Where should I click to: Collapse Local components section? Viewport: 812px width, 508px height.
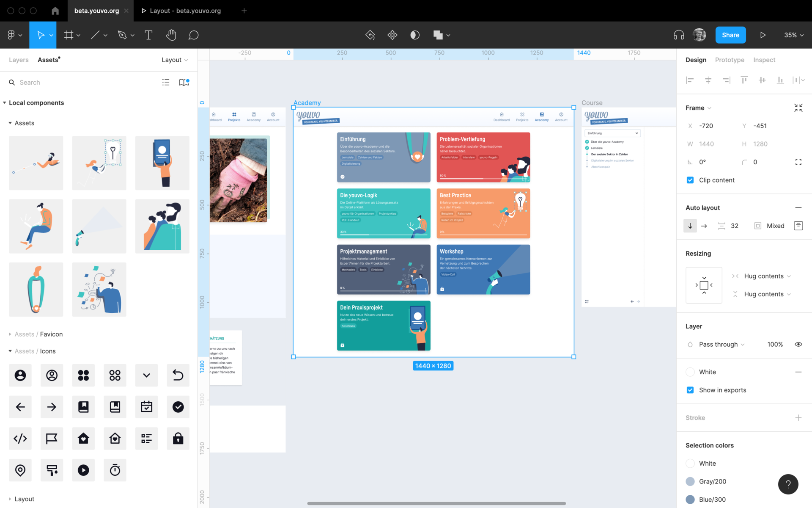(5, 102)
